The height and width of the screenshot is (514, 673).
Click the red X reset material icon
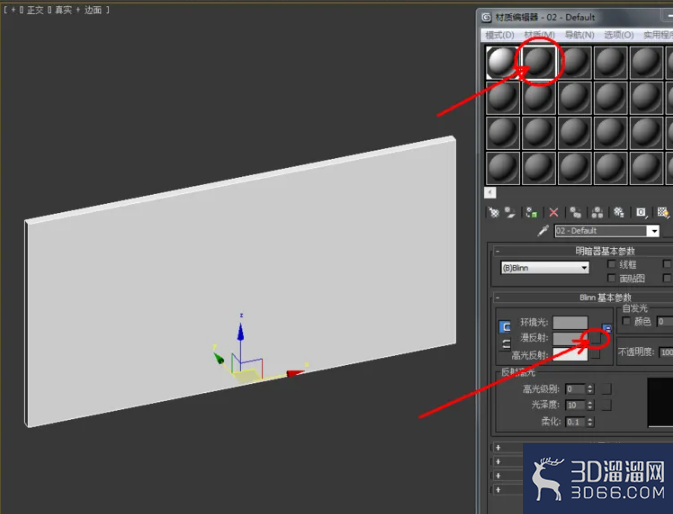[x=554, y=212]
